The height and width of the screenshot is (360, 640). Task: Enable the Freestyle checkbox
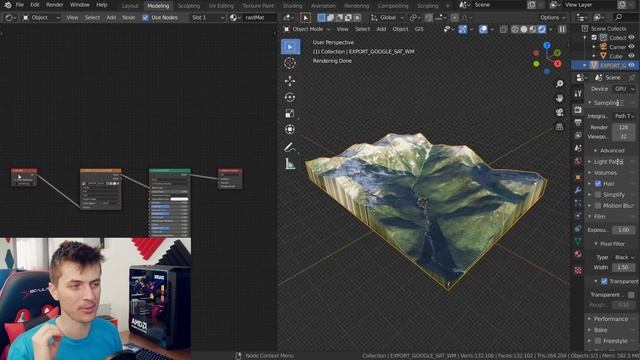[598, 341]
